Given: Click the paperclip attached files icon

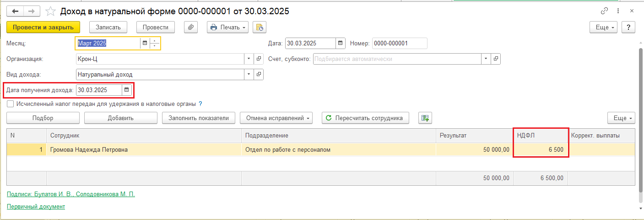Looking at the screenshot, I should click(x=191, y=27).
